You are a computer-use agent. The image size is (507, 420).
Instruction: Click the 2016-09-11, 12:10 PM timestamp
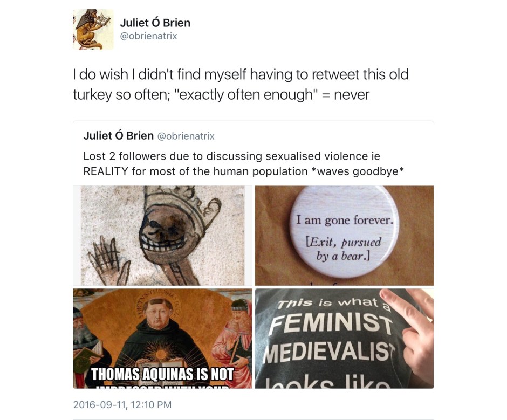pos(122,405)
